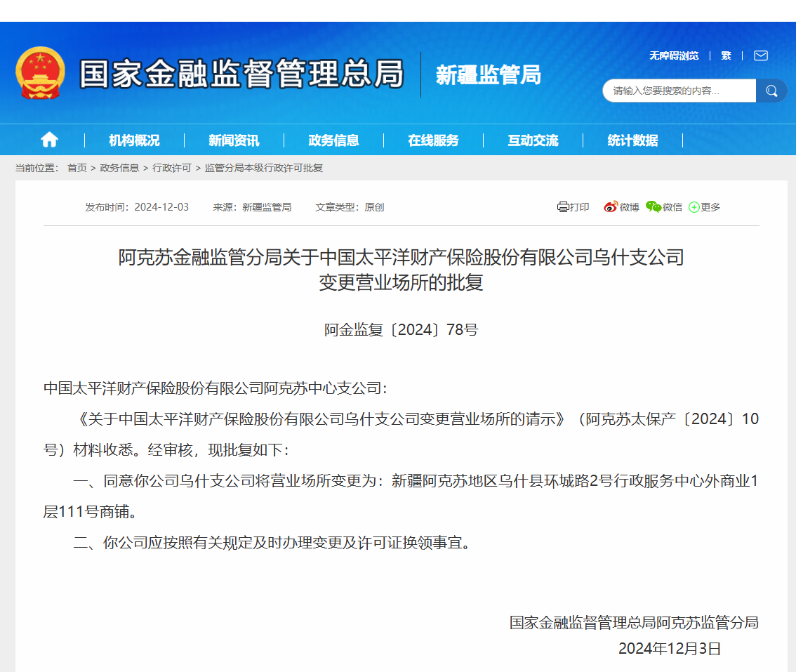The width and height of the screenshot is (796, 672).
Task: Click addressee line 阿克苏中心支公司
Action: pyautogui.click(x=215, y=388)
